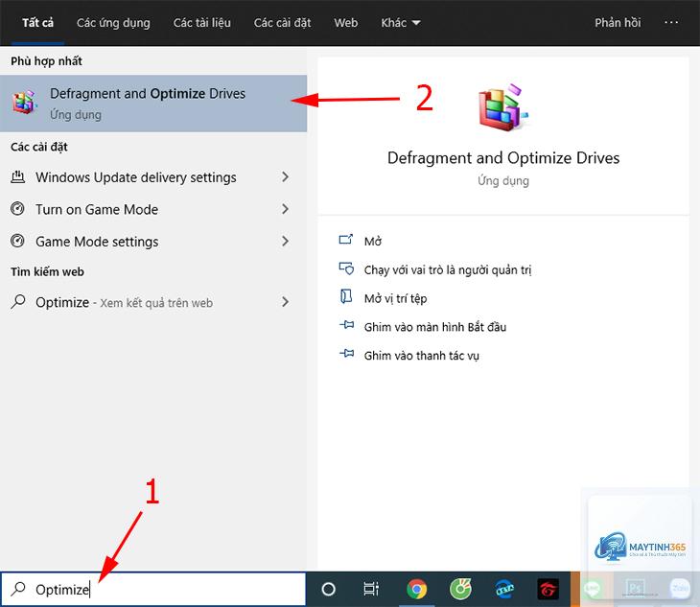This screenshot has height=607, width=700.
Task: Expand the Windows Update delivery settings chevron
Action: coord(285,177)
